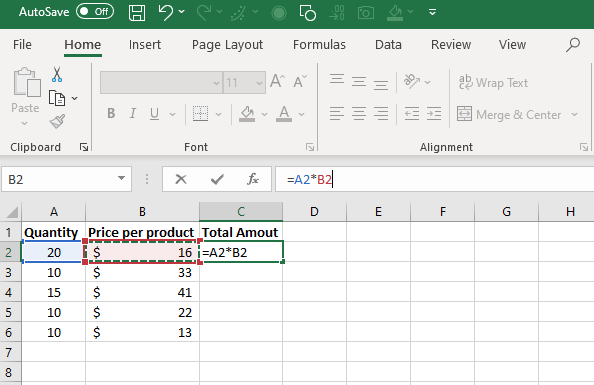Screen dimensions: 594x385
Task: Click Decrease Font Size icon
Action: [x=300, y=81]
